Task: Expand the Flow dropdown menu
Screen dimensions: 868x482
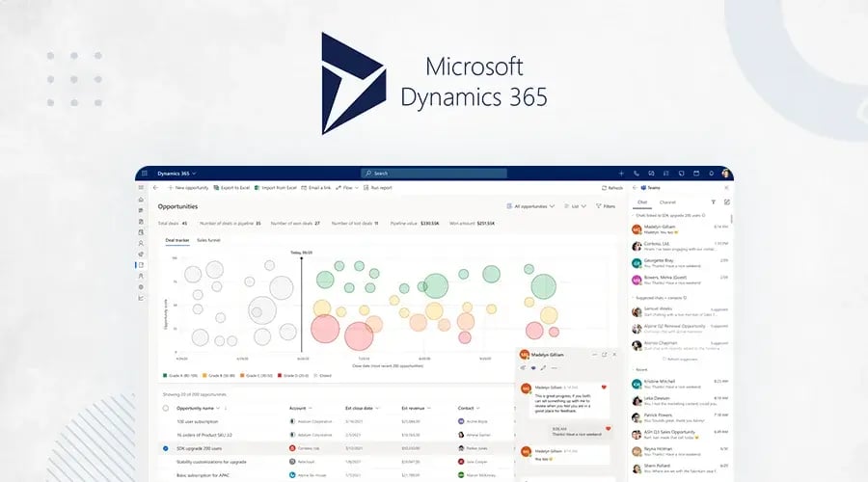Action: pyautogui.click(x=348, y=188)
